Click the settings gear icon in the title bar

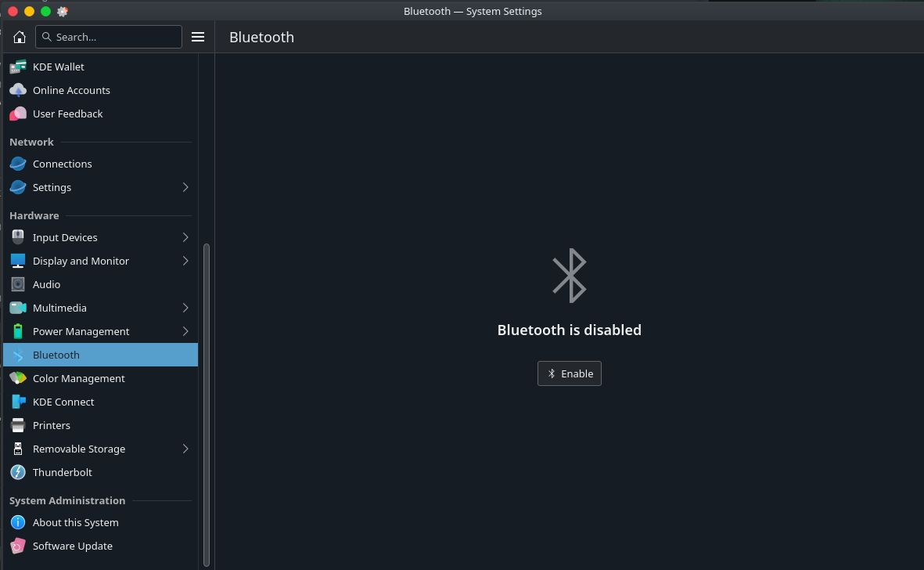point(63,11)
